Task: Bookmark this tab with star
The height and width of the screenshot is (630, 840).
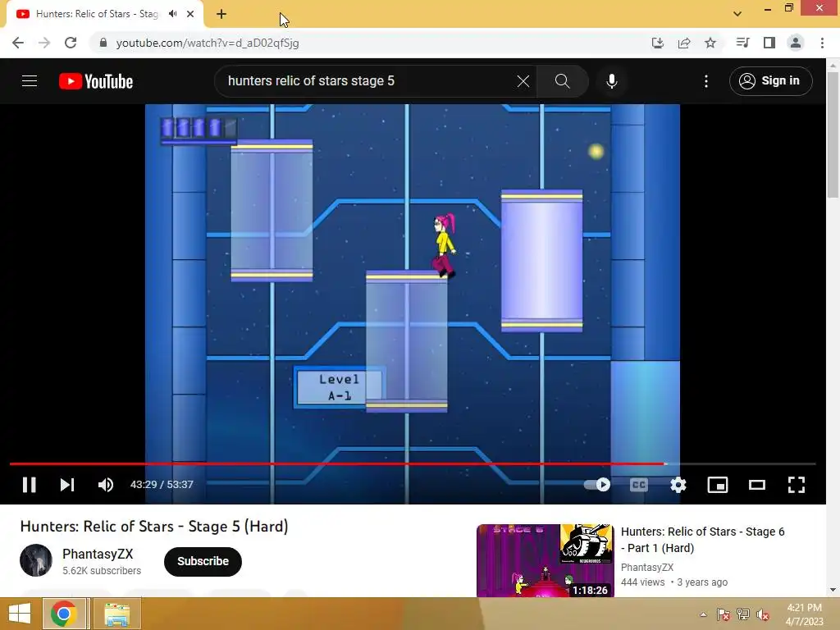Action: (x=710, y=43)
